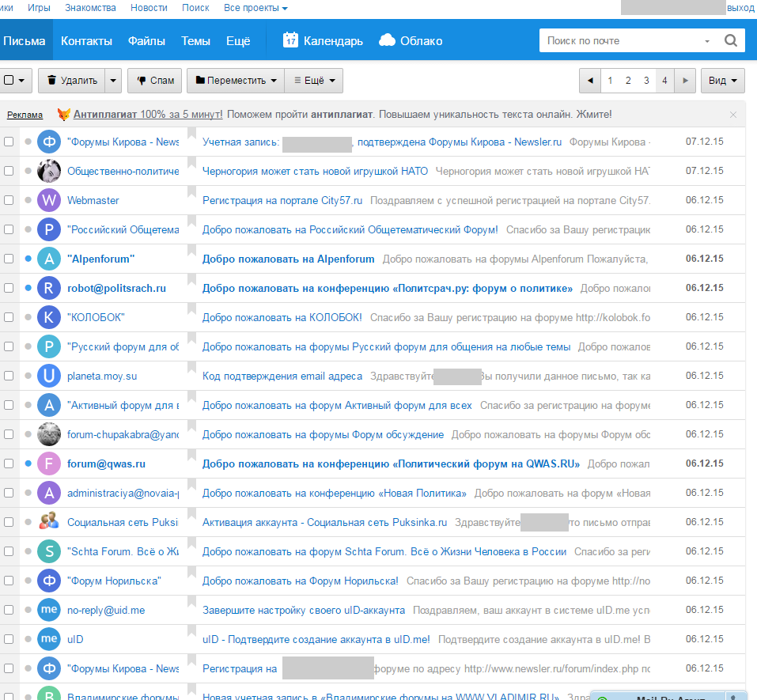Click avatar of Общественно-политиче sender
Viewport: 757px width, 700px height.
pos(49,171)
